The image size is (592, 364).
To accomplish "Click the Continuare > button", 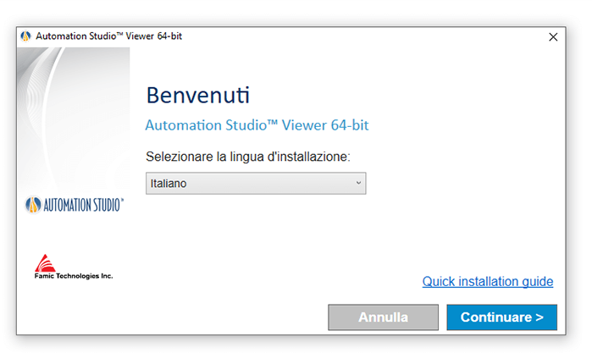I will pos(501,317).
